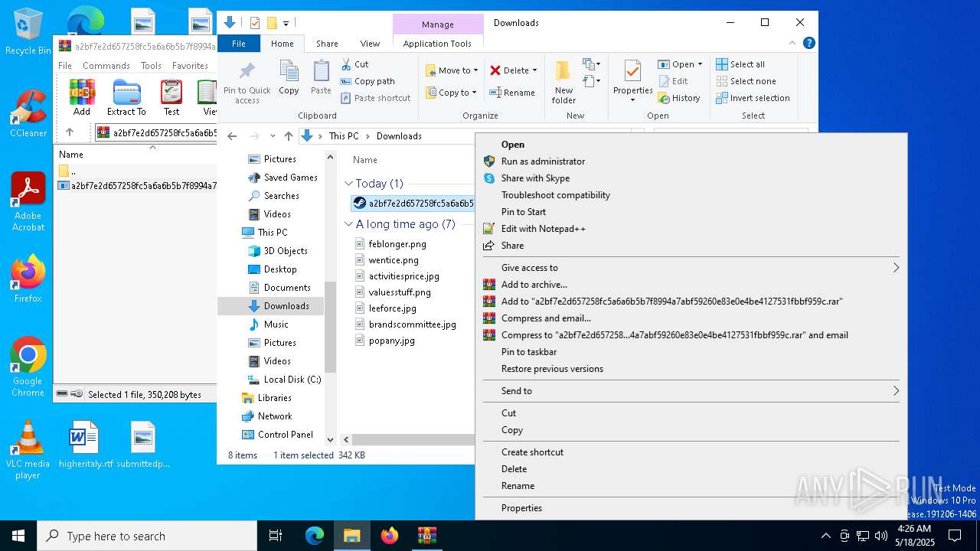980x551 pixels.
Task: Open the Copy to dropdown
Action: (452, 93)
